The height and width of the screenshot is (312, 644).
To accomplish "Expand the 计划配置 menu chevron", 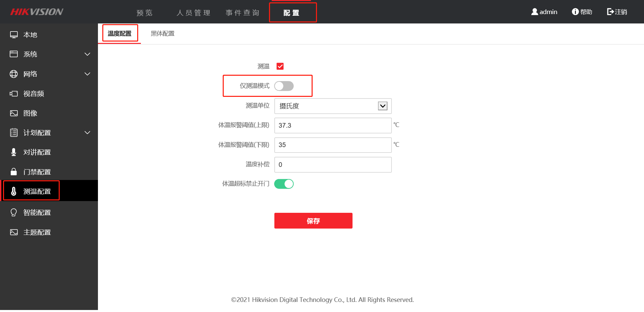I will point(88,133).
